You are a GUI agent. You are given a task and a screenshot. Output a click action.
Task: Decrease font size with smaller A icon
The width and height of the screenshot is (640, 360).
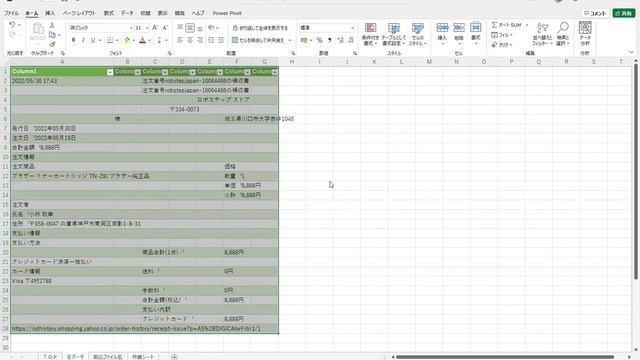[x=165, y=28]
